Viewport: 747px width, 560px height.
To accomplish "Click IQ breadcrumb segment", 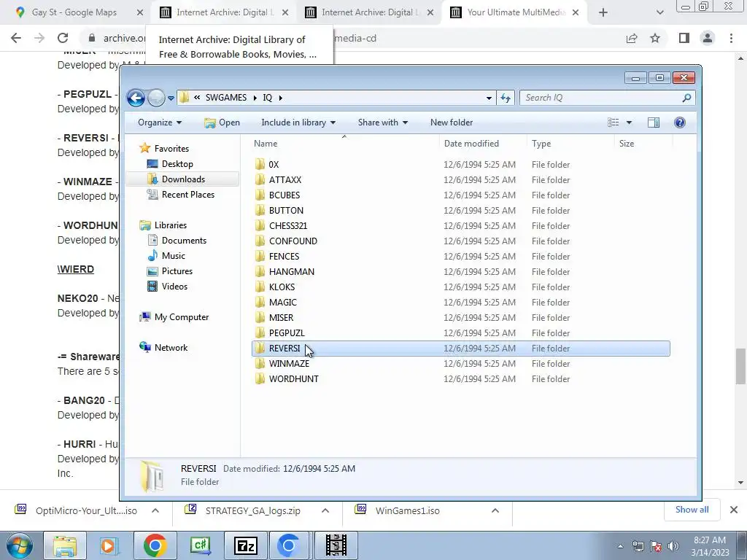I will coord(267,98).
